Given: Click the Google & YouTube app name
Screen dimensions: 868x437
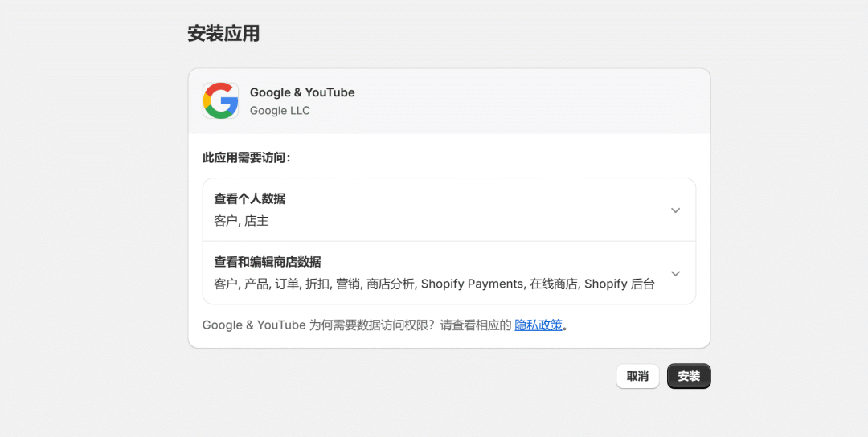Looking at the screenshot, I should [302, 92].
